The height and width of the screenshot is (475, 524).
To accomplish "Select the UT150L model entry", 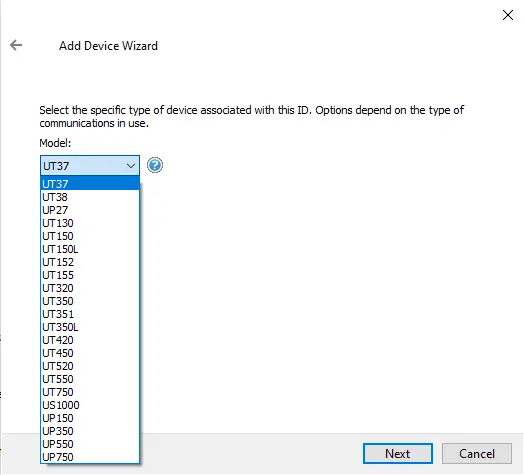I will tap(90, 249).
